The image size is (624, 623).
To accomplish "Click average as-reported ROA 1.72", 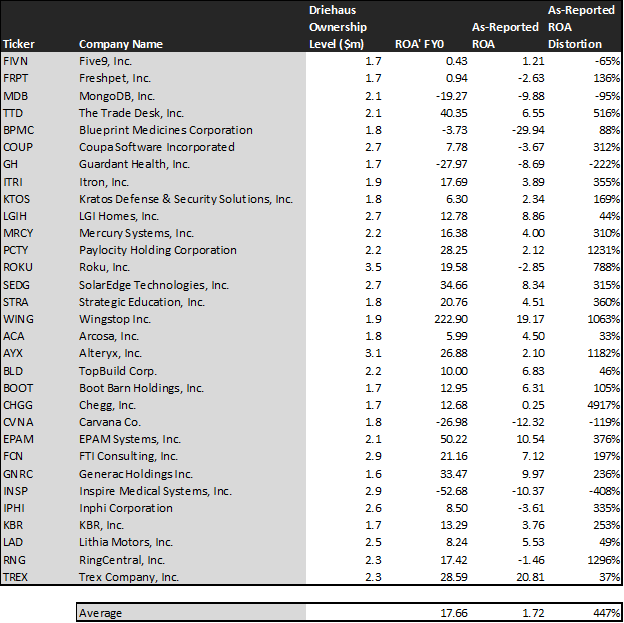I will click(533, 613).
